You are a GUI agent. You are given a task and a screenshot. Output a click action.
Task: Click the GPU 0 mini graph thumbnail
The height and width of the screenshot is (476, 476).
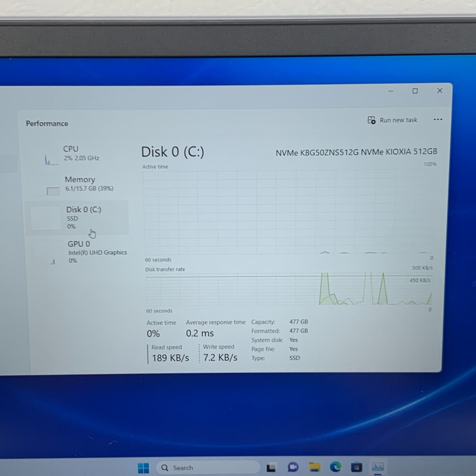coord(48,253)
